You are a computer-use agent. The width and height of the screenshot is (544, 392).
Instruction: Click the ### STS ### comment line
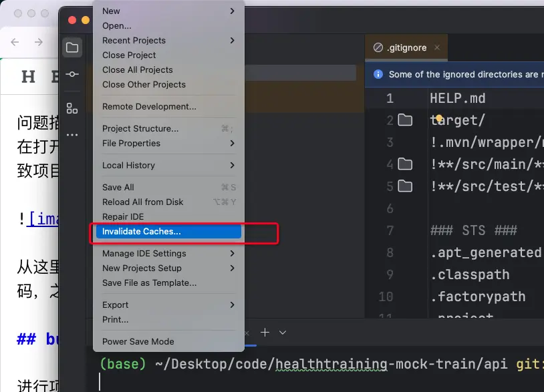click(474, 230)
